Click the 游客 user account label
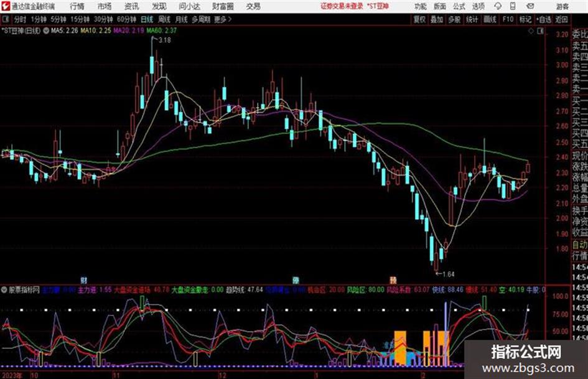 click(x=562, y=6)
